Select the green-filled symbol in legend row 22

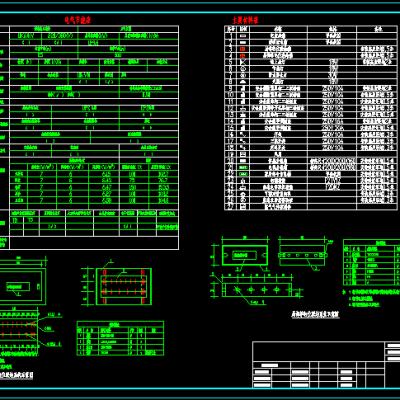tap(243, 174)
